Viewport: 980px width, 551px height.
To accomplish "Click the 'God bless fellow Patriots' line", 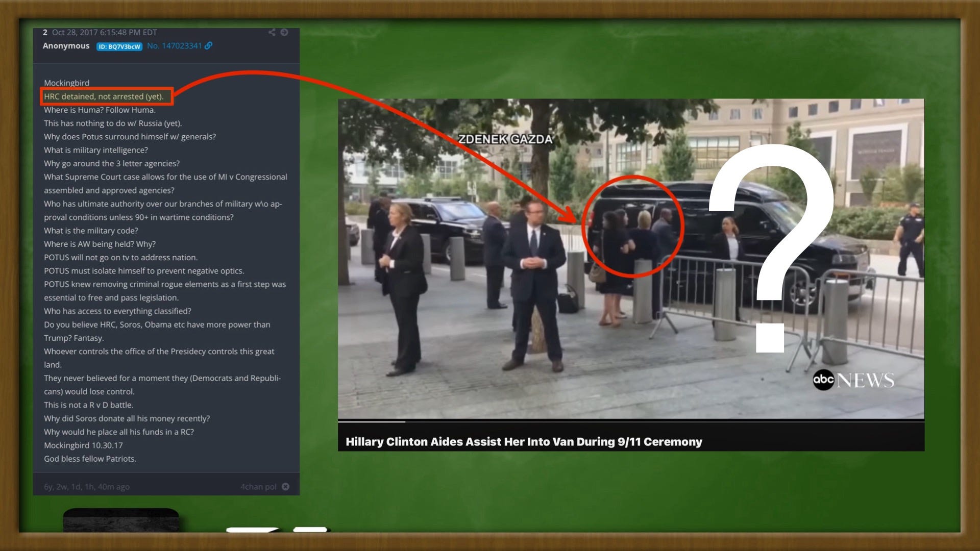I will (x=90, y=459).
